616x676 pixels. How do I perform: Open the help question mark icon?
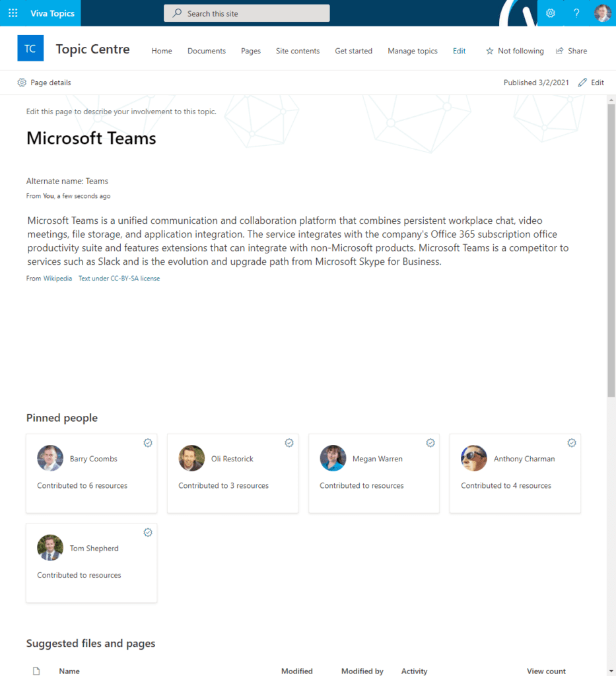click(x=576, y=13)
